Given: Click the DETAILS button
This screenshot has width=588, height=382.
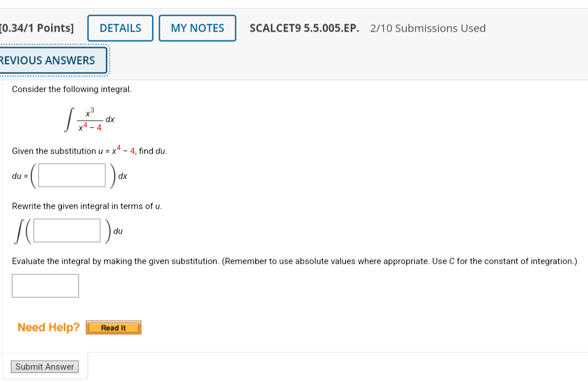Looking at the screenshot, I should (120, 27).
